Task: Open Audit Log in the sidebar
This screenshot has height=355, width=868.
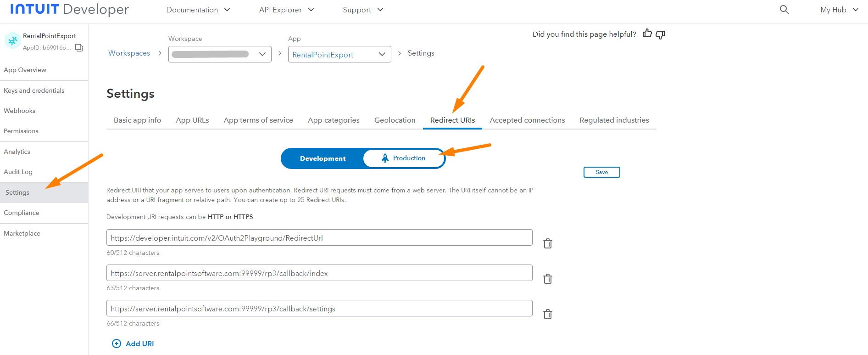Action: click(x=44, y=172)
